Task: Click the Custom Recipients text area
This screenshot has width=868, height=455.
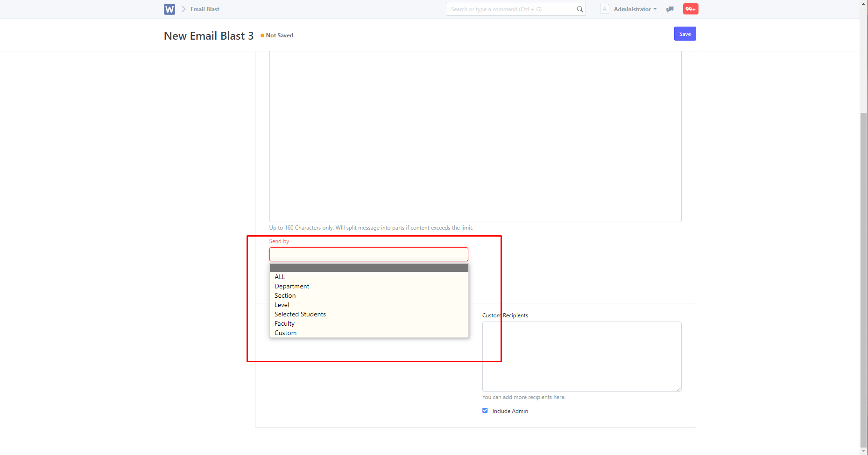Action: tap(582, 357)
